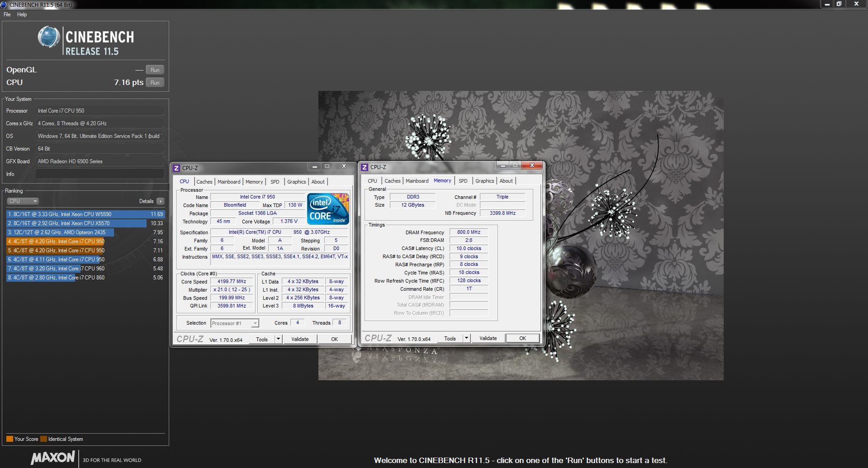Viewport: 868px width, 468px height.
Task: Run the OpenGL benchmark
Action: 155,70
